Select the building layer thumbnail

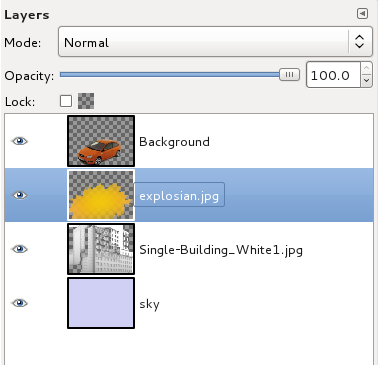(101, 249)
